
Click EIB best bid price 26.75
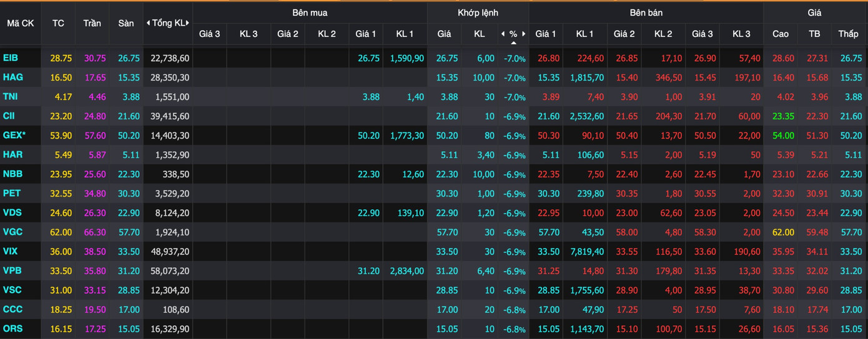point(368,58)
